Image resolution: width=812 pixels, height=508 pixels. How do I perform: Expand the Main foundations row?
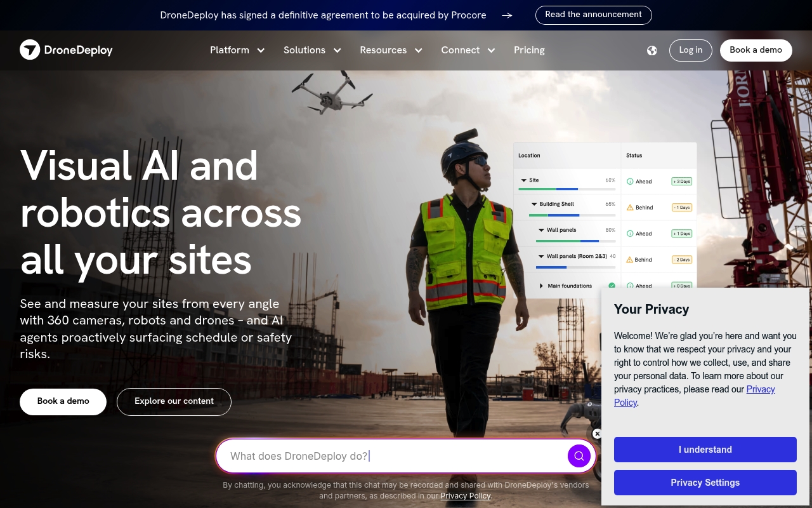542,286
